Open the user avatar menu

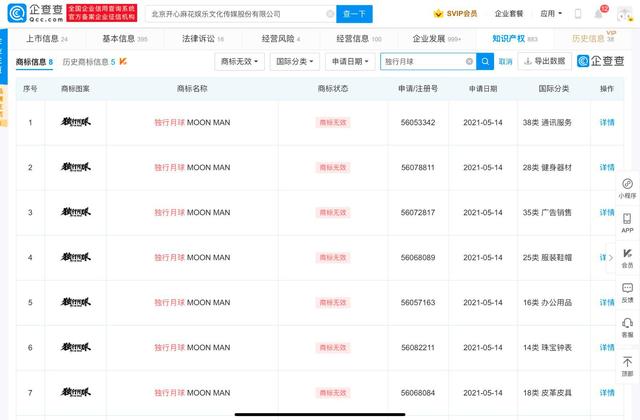click(624, 14)
